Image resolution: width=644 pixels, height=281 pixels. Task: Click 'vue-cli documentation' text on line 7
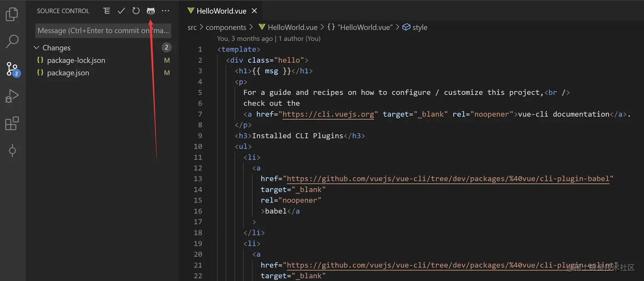pyautogui.click(x=564, y=114)
